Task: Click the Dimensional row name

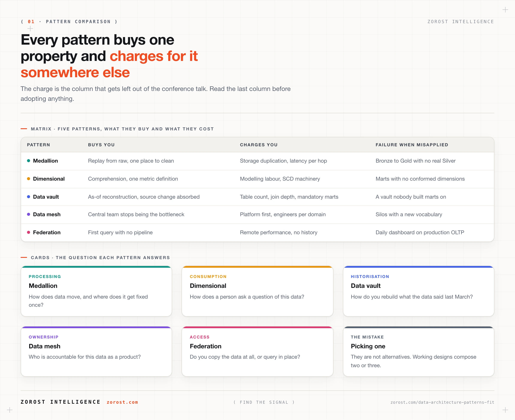Action: click(x=49, y=179)
